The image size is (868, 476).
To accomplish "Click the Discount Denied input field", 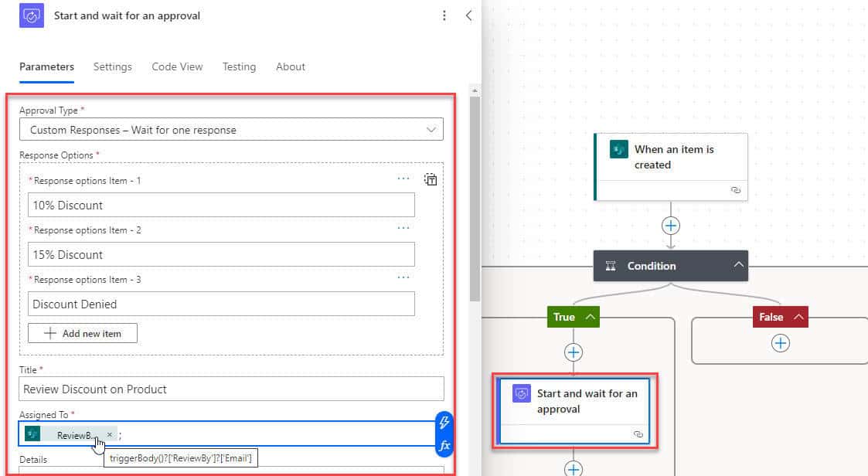I will point(221,304).
